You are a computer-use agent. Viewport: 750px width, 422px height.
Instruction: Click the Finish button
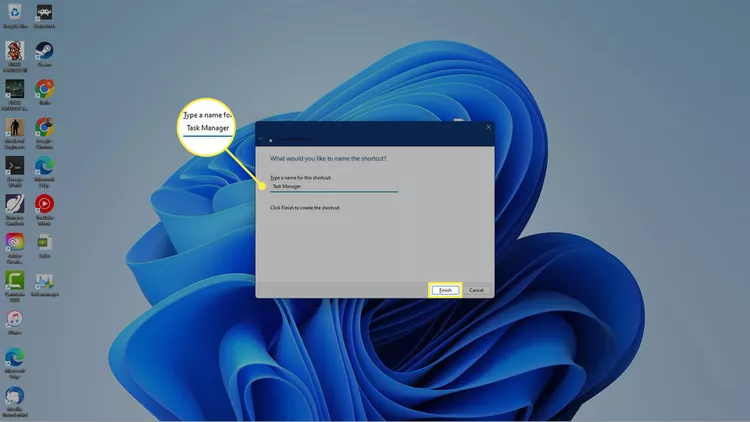(445, 290)
